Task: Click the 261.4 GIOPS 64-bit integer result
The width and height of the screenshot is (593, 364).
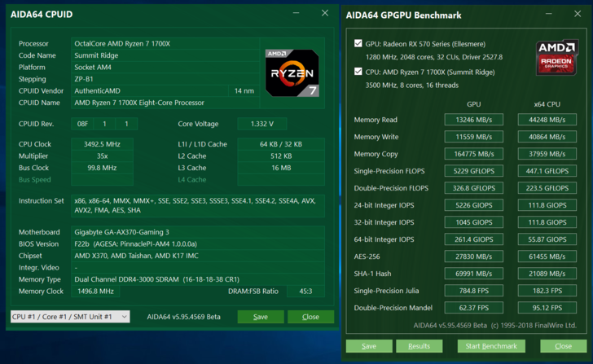Action: 474,239
